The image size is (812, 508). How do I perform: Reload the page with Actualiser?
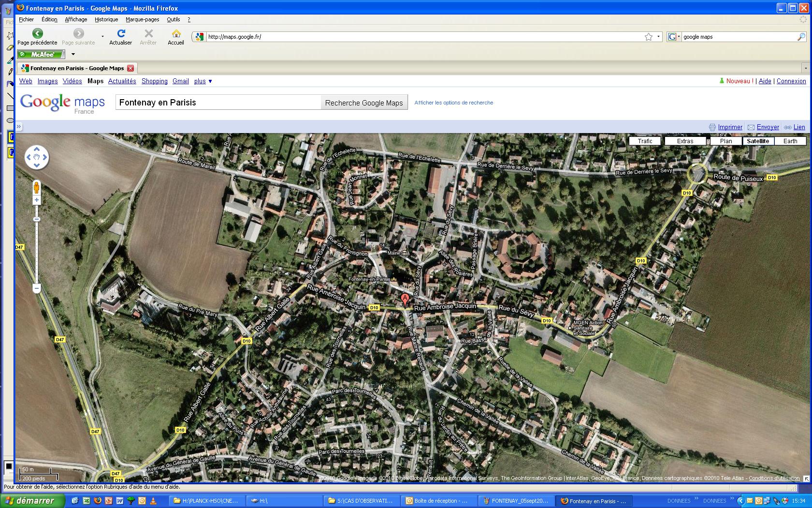(121, 33)
